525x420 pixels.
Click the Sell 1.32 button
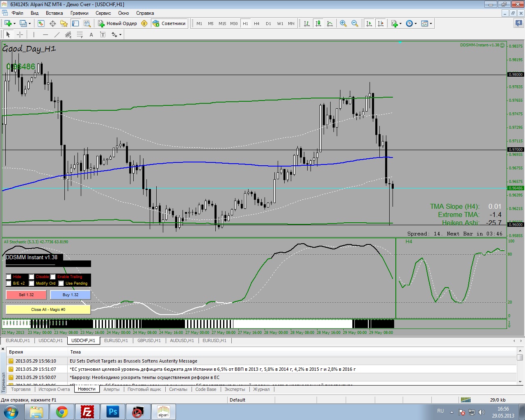(26, 294)
